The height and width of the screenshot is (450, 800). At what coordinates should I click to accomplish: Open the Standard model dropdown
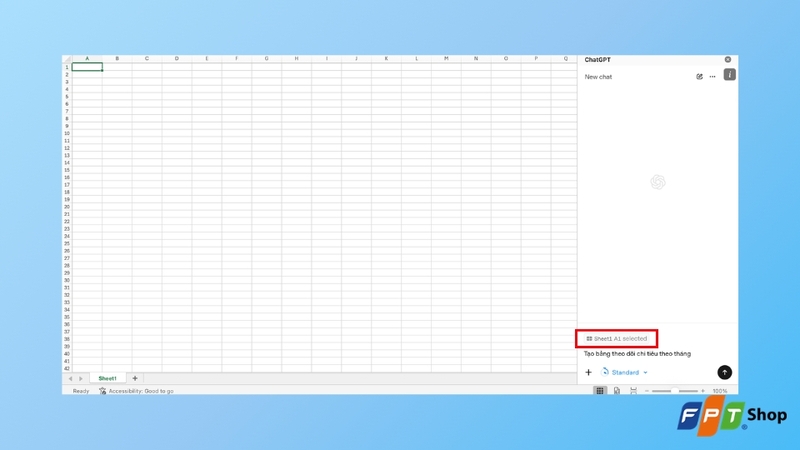tap(625, 372)
